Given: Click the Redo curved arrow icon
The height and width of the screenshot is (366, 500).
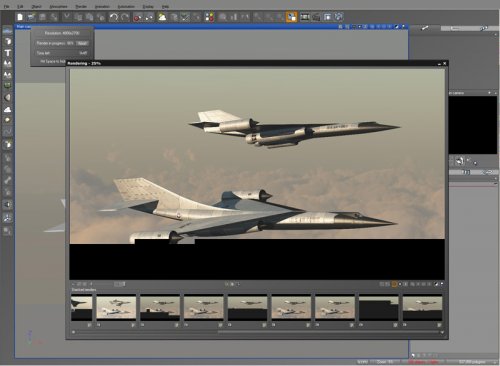Looking at the screenshot, I should point(125,17).
